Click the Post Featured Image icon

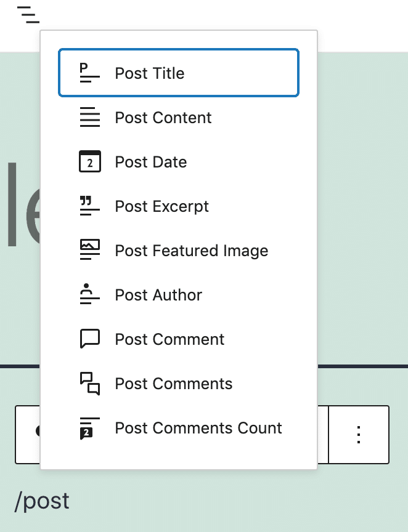coord(90,251)
